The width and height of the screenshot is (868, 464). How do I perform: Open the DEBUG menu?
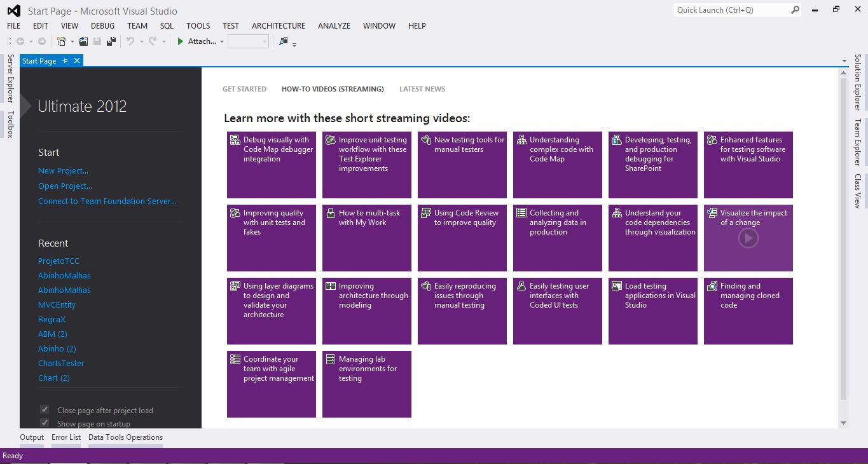click(103, 26)
